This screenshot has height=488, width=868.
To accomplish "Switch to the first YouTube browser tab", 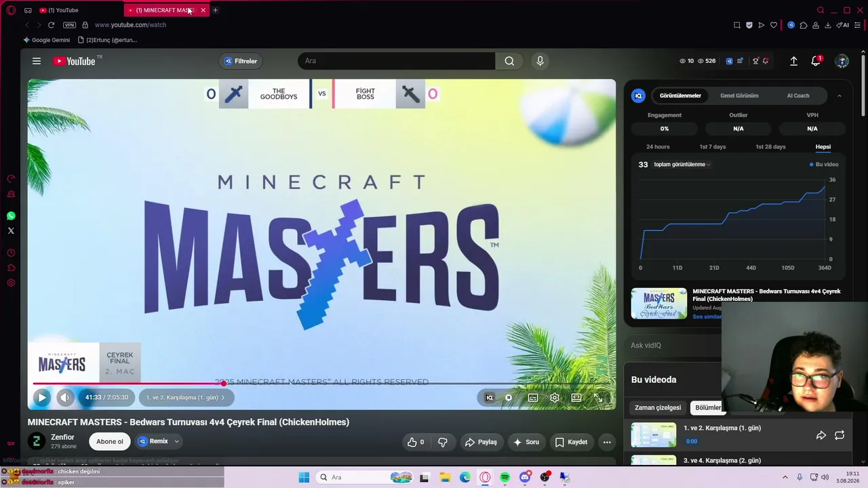I will click(x=77, y=10).
